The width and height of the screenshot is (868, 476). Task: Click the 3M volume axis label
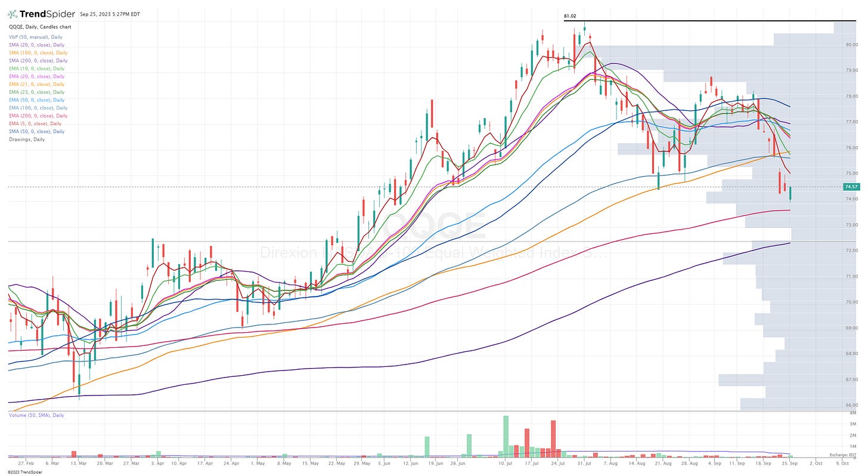[853, 424]
